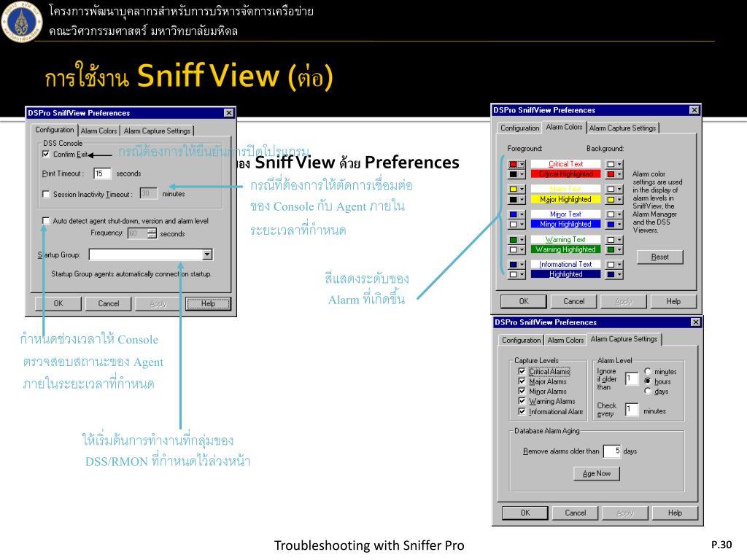Enable the Session Inactivity Timeout checkbox
Screen dimensions: 747x560
click(46, 194)
